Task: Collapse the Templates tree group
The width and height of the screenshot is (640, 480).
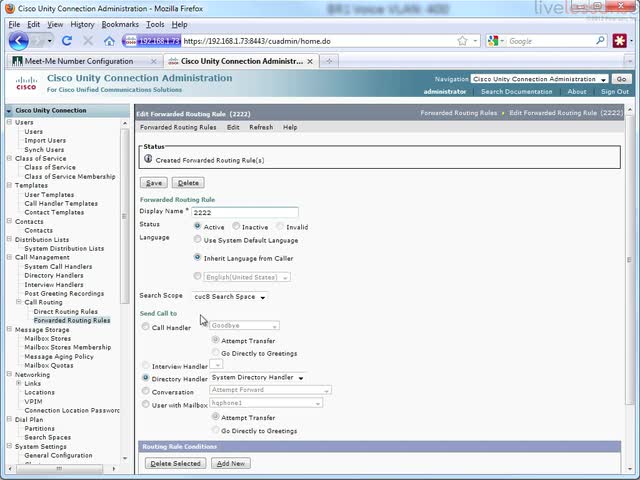Action: click(9, 185)
